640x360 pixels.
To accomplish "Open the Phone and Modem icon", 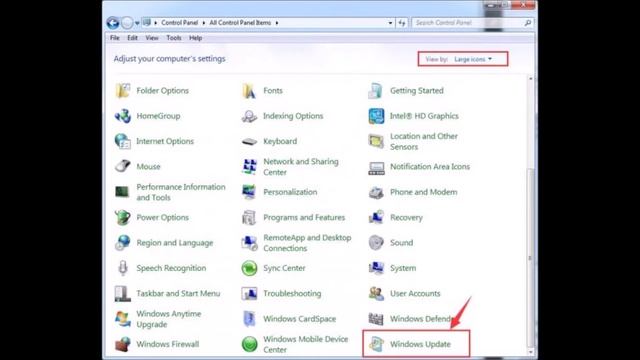I will point(376,192).
